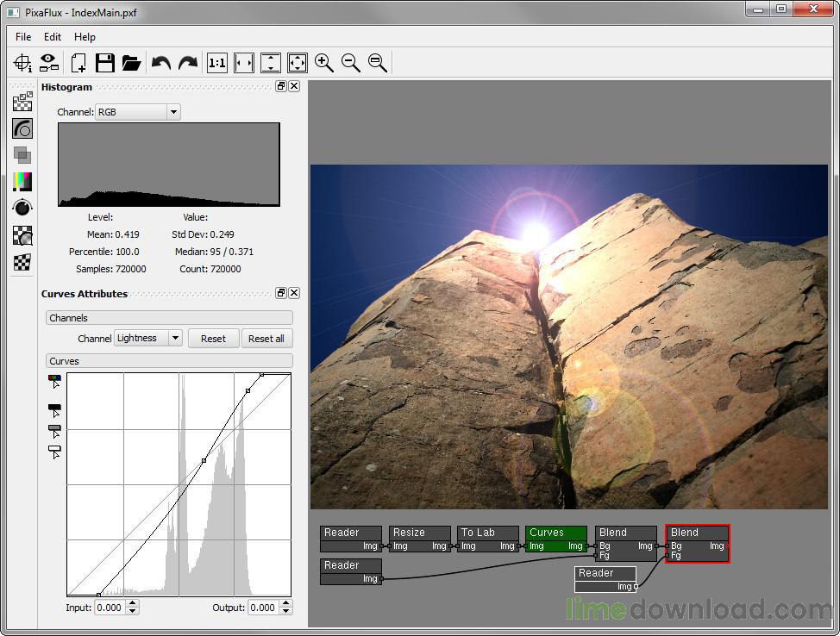Select the white point picker tool
Screen dimensions: 840x636
pos(55,451)
